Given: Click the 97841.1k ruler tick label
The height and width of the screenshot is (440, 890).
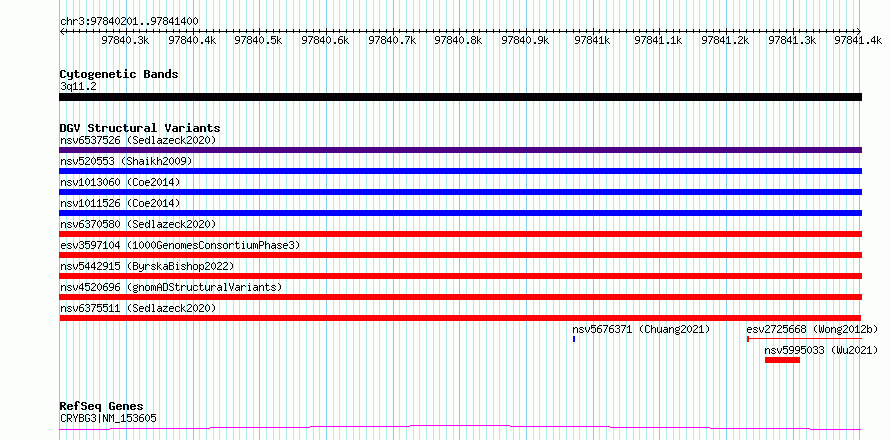Looking at the screenshot, I should (658, 40).
